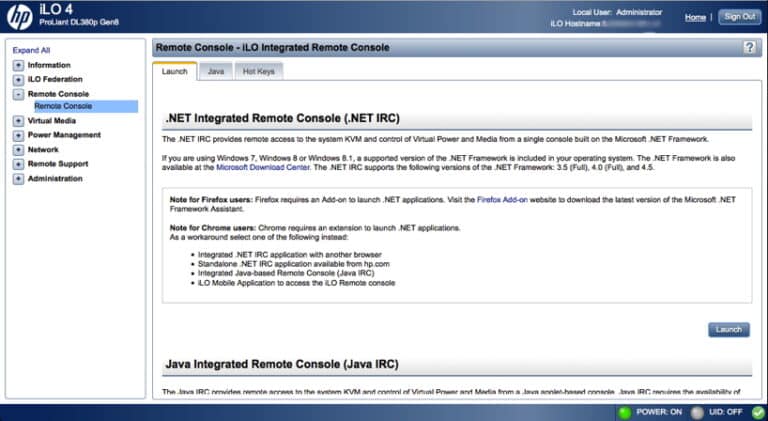Click 'iLO Mobile Application' bullet text
The width and height of the screenshot is (768, 421).
click(x=296, y=283)
